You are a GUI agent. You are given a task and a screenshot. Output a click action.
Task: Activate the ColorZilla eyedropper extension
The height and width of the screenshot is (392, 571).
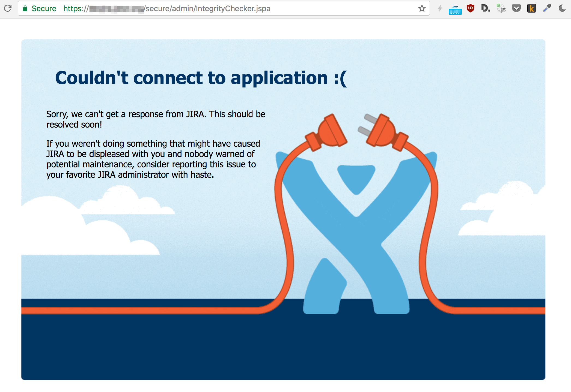(x=547, y=8)
